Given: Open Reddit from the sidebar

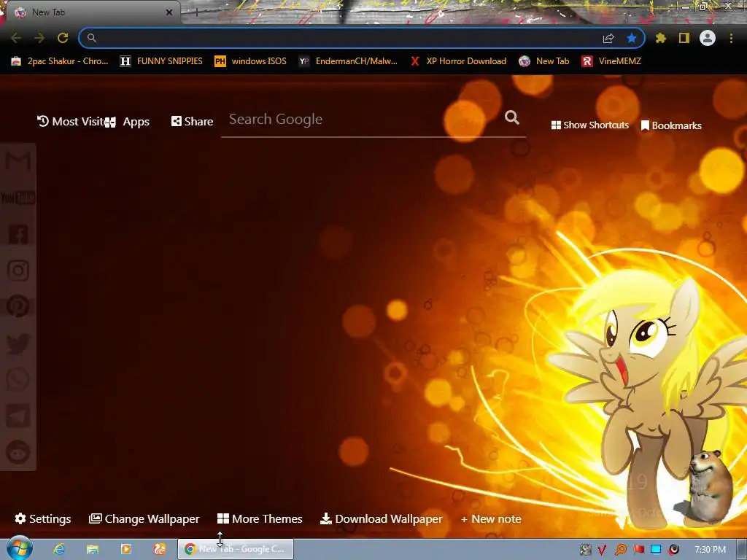Looking at the screenshot, I should pyautogui.click(x=18, y=452).
